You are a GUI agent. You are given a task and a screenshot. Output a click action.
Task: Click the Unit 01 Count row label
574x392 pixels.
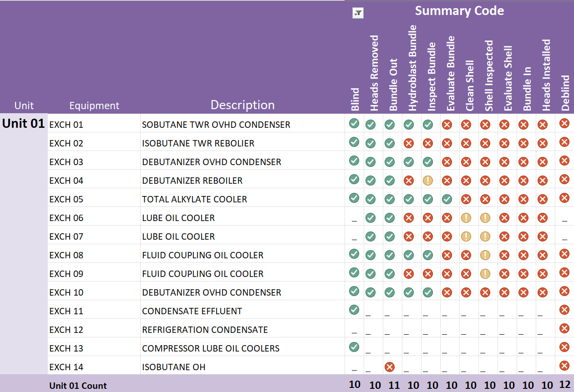click(x=78, y=386)
